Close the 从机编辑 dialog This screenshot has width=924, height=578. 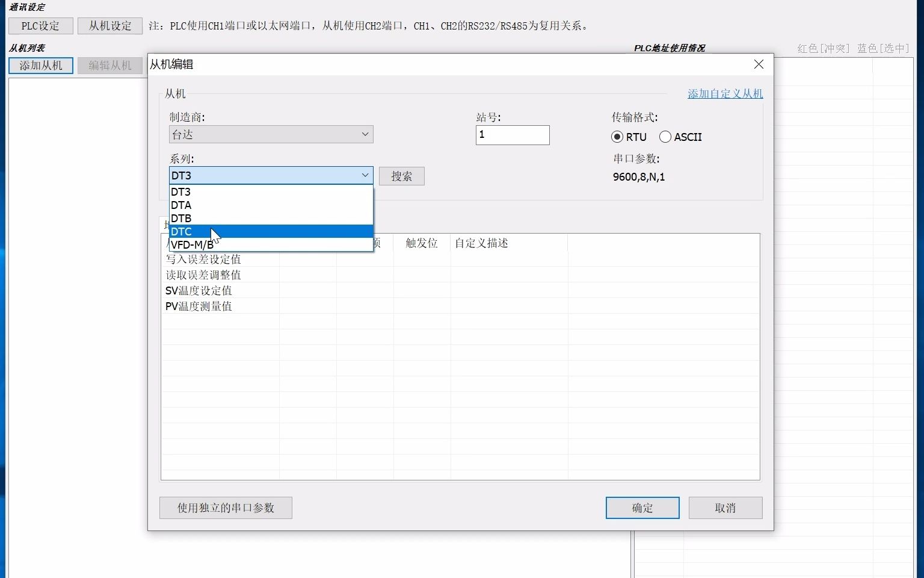[759, 64]
